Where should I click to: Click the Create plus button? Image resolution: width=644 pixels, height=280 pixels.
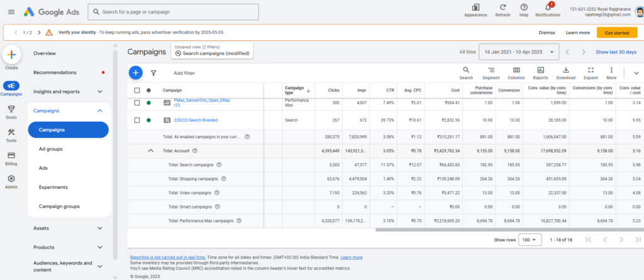click(x=11, y=55)
